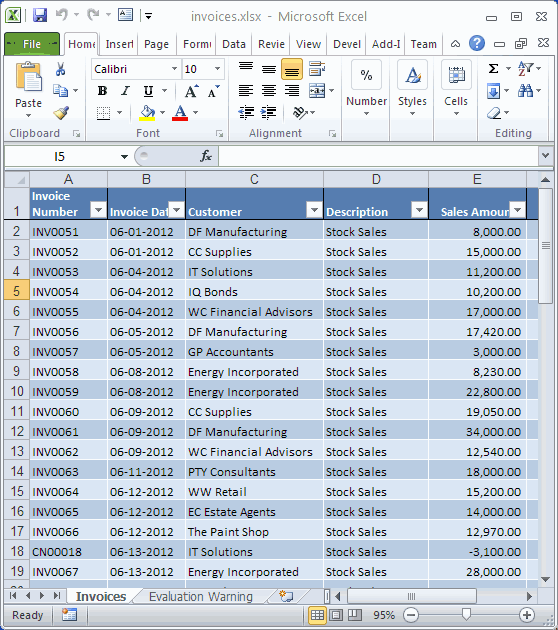Click the Increase Indent icon

coord(268,113)
